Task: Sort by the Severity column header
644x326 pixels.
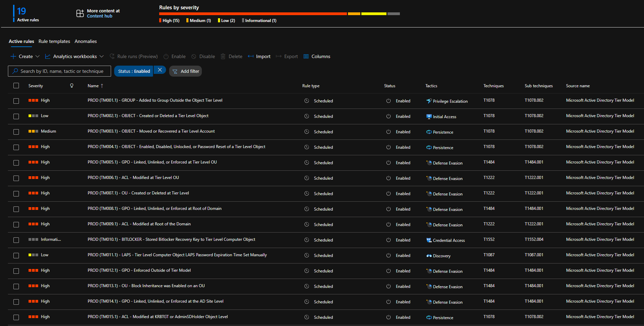Action: 36,86
